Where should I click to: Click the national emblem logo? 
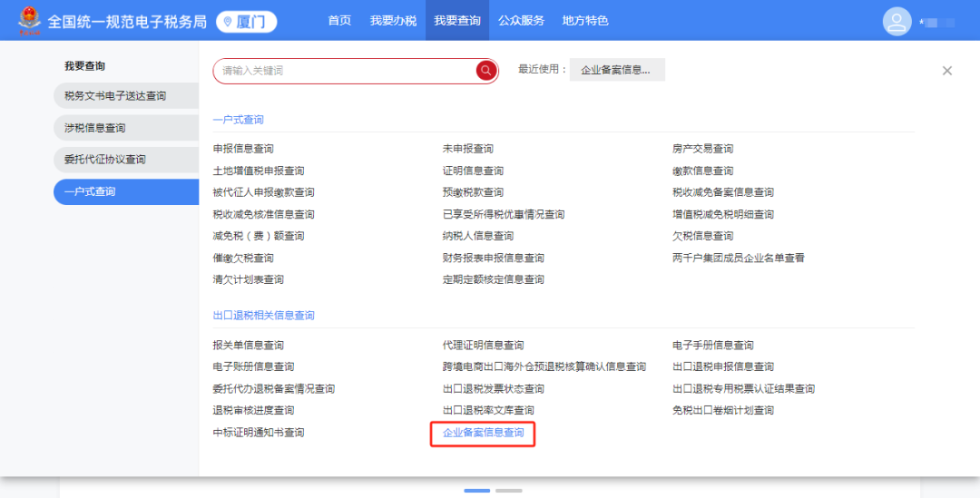[x=29, y=21]
